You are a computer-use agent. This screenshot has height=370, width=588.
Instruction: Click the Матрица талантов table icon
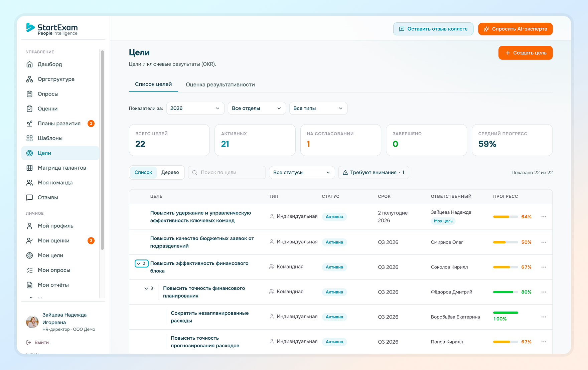(30, 168)
